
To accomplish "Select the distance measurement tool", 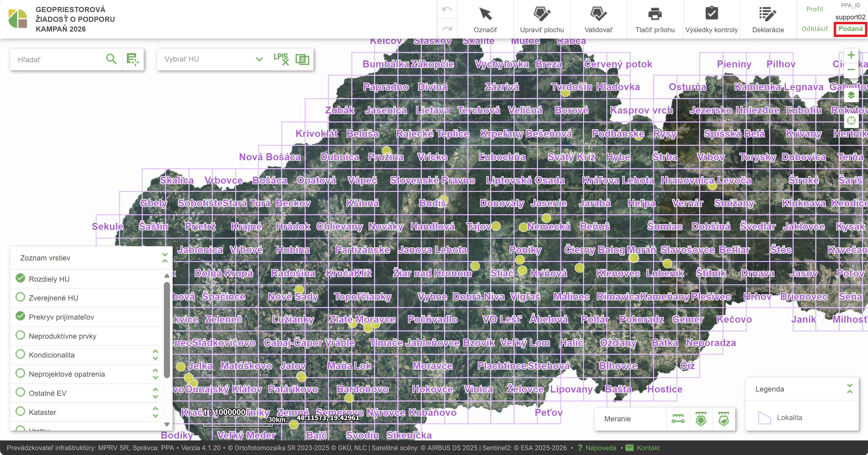I will [x=678, y=419].
